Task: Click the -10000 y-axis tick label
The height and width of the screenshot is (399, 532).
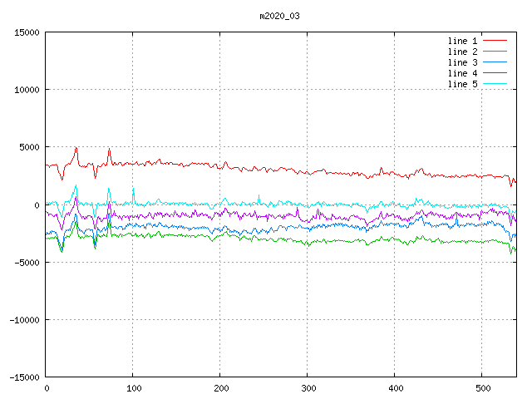Action: 24,320
